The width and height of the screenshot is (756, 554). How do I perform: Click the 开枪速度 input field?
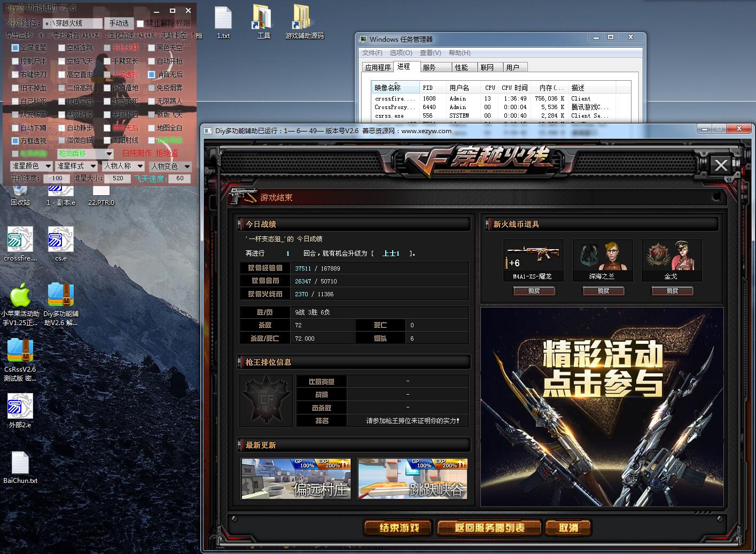[x=57, y=179]
